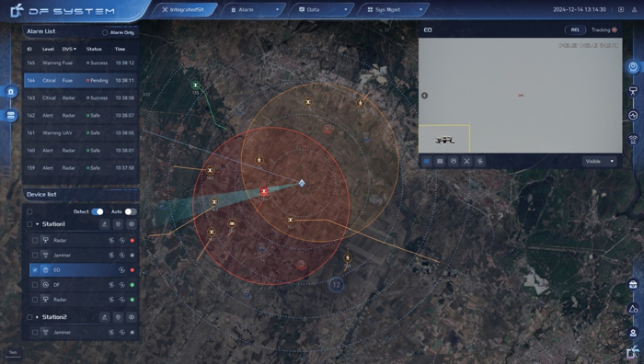The height and width of the screenshot is (364, 644).
Task: Open the Data dropdown in top navigation
Action: [x=322, y=9]
